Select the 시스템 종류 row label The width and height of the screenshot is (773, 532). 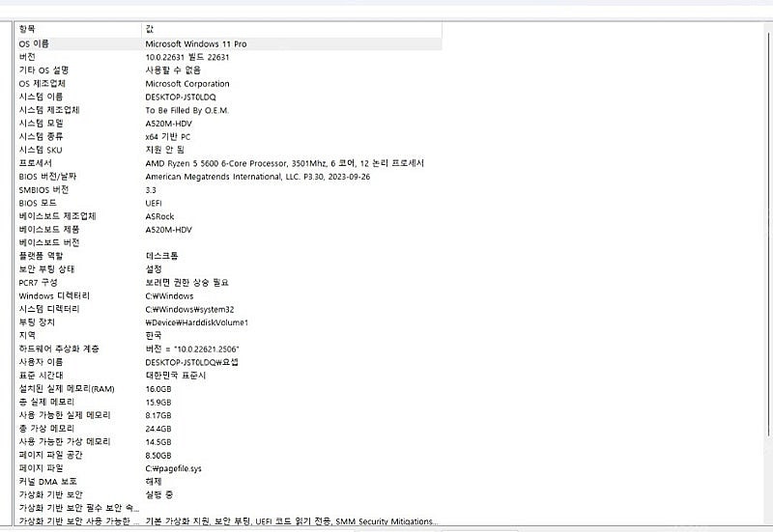click(x=41, y=137)
